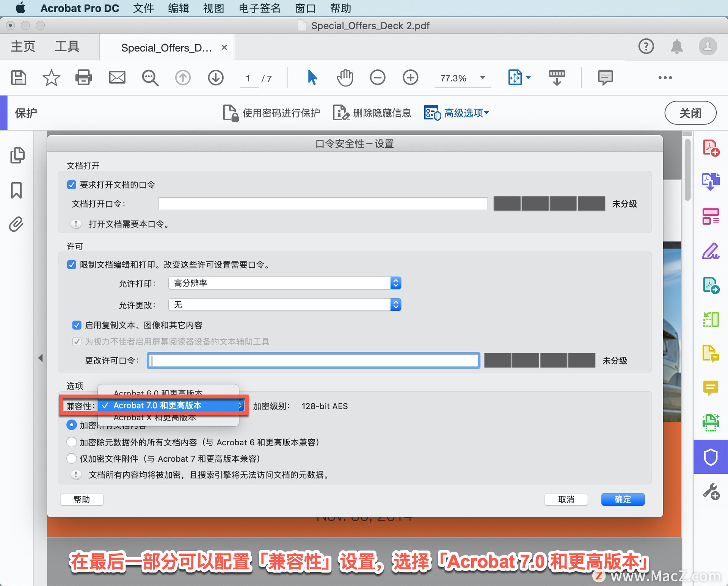
Task: Click the Organize Pages icon in right pane
Action: tap(711, 216)
